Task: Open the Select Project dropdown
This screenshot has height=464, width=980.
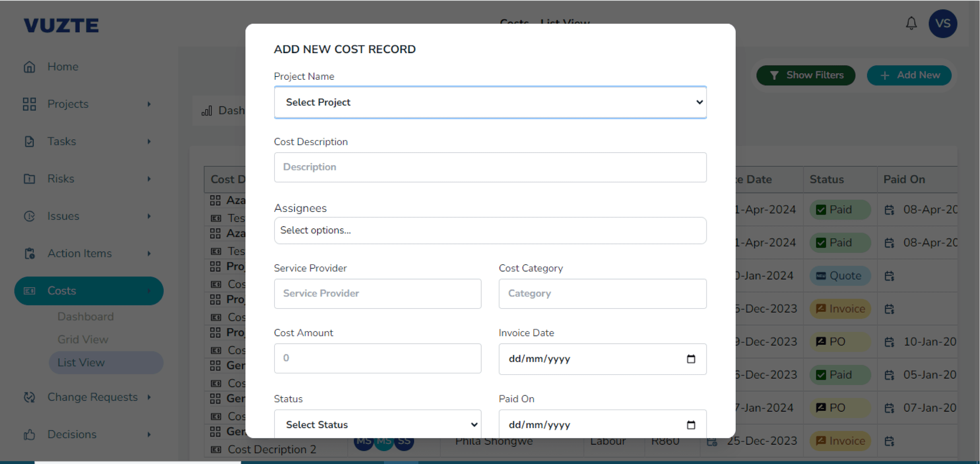Action: click(490, 102)
